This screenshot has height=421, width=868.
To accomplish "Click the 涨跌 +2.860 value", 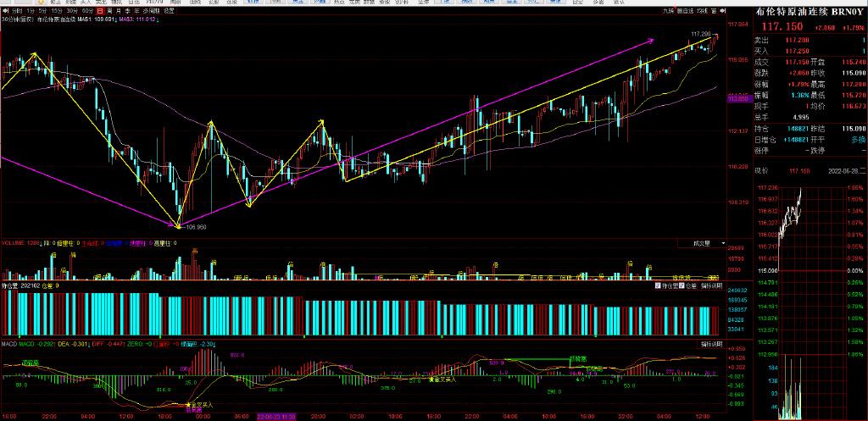I will tap(800, 73).
